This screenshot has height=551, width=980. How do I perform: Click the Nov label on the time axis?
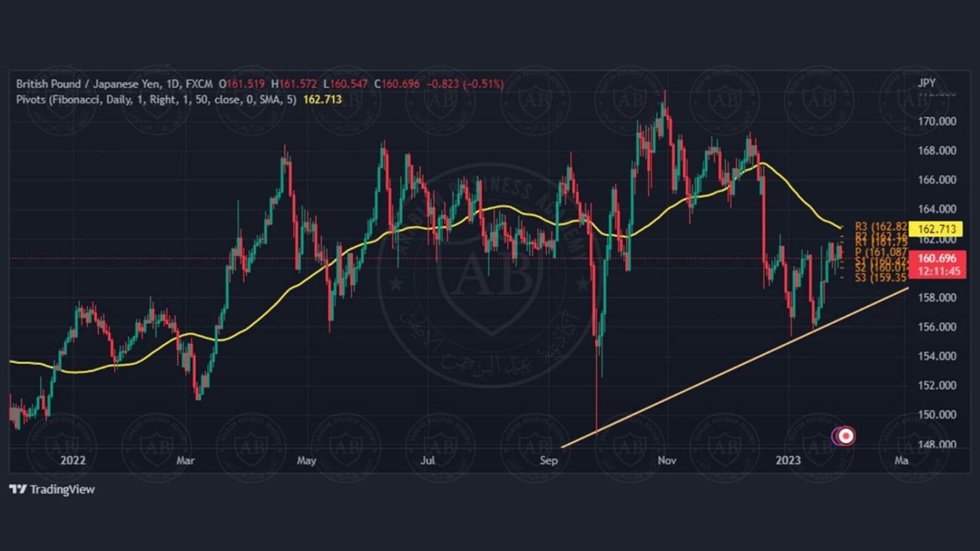pyautogui.click(x=667, y=460)
